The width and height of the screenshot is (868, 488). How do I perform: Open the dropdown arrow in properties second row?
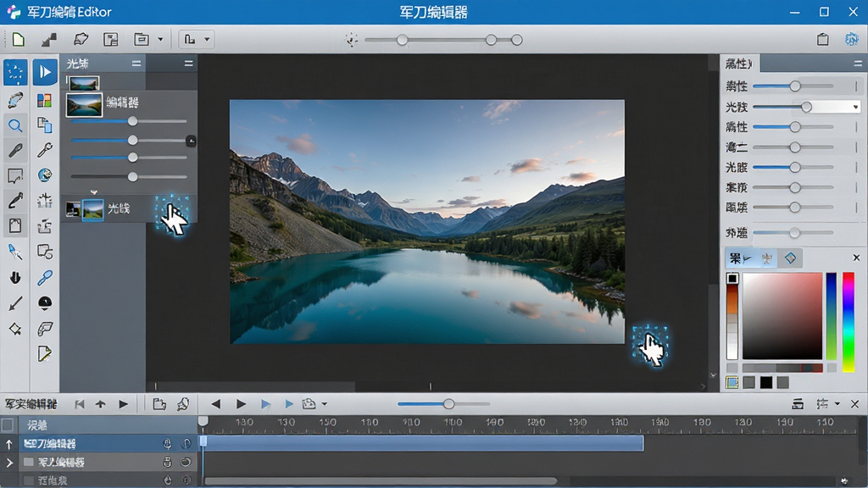856,107
